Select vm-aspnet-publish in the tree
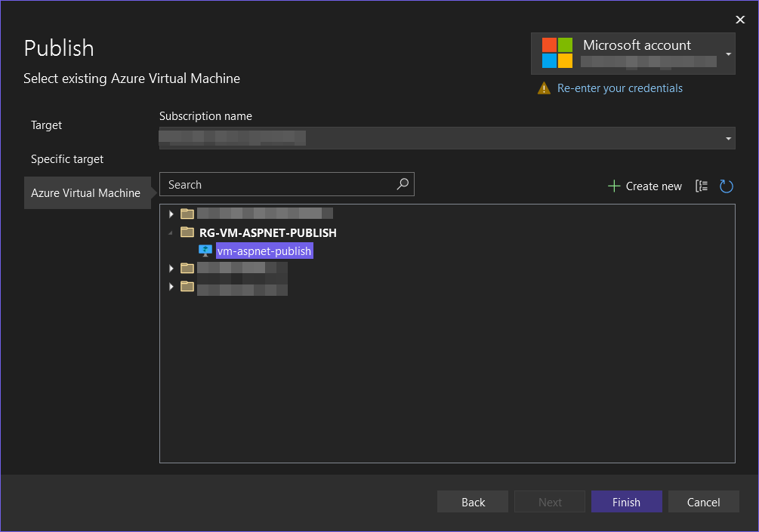The height and width of the screenshot is (532, 759). pos(264,251)
